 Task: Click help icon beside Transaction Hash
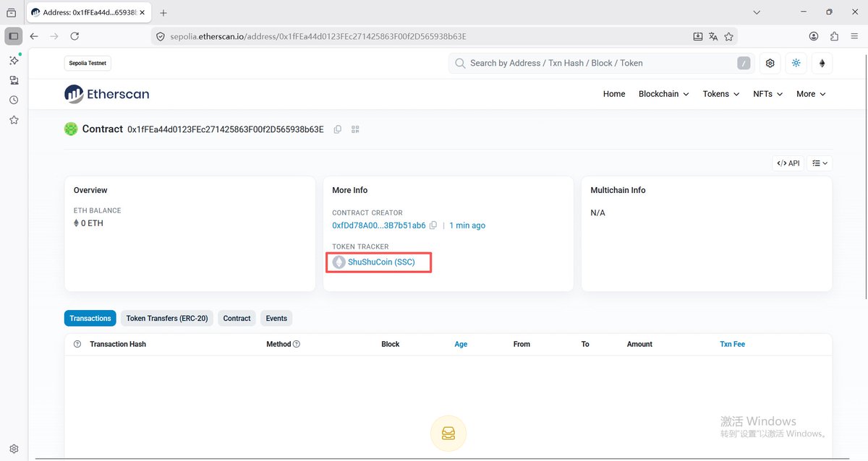pyautogui.click(x=77, y=344)
